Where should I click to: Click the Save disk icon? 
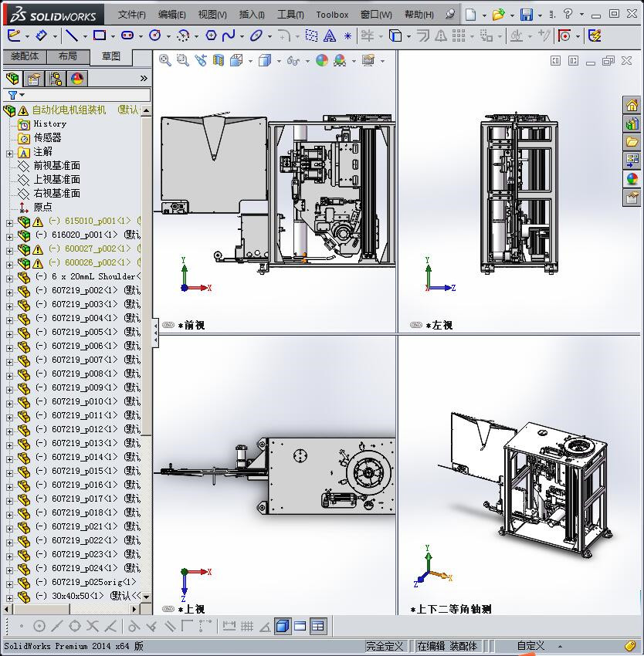[526, 15]
